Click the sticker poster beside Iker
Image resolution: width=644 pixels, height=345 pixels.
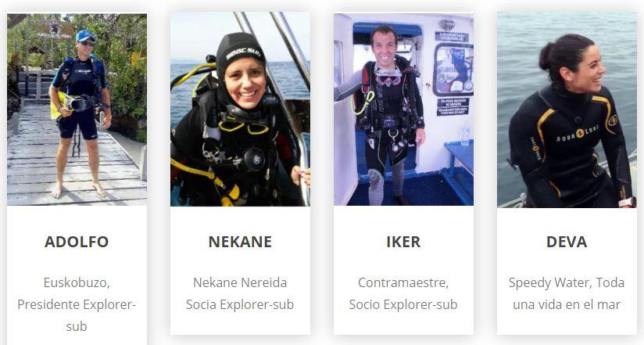453,70
